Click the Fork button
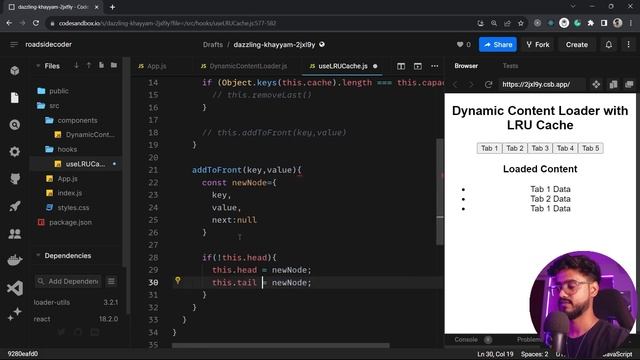The height and width of the screenshot is (360, 640). pyautogui.click(x=538, y=44)
